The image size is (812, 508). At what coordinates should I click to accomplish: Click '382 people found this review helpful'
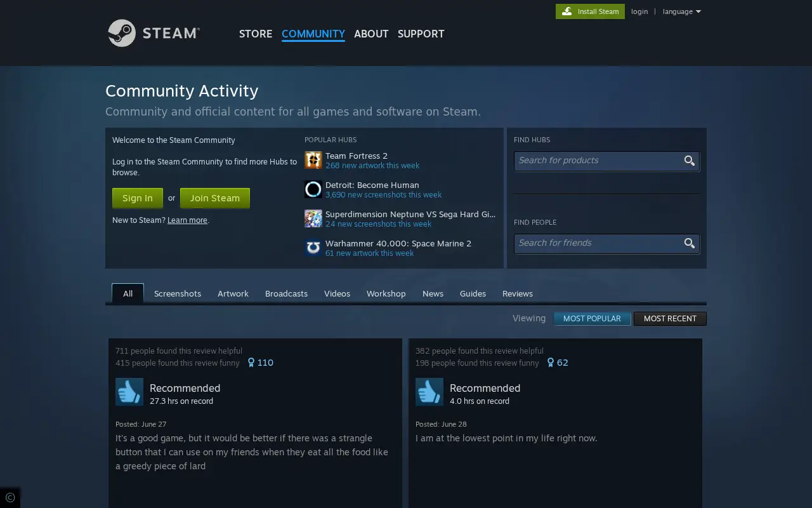point(480,351)
